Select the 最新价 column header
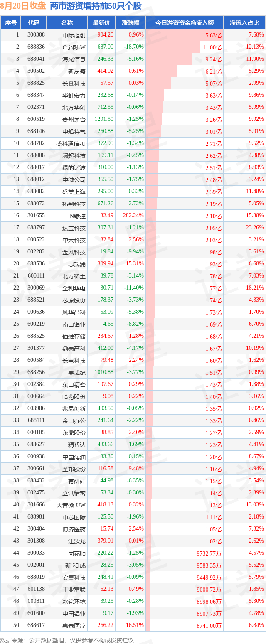Viewport: 266px width, 644px height. tap(101, 23)
